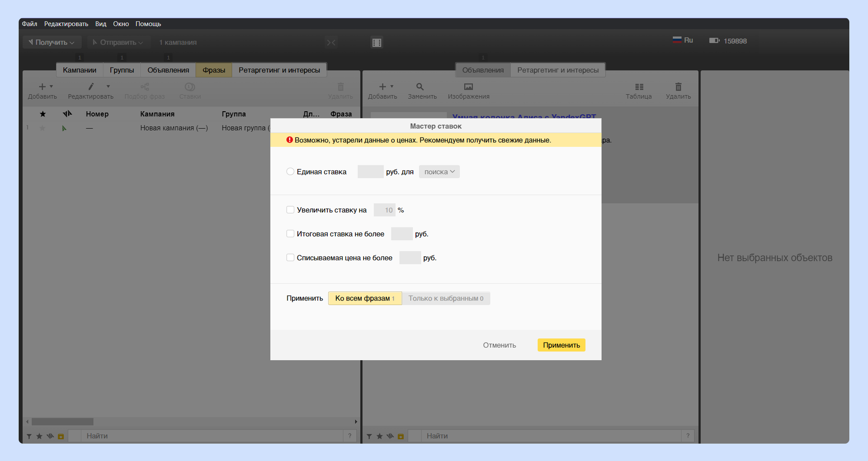Click the filter funnel icon in left search bar
The width and height of the screenshot is (868, 461).
click(29, 436)
